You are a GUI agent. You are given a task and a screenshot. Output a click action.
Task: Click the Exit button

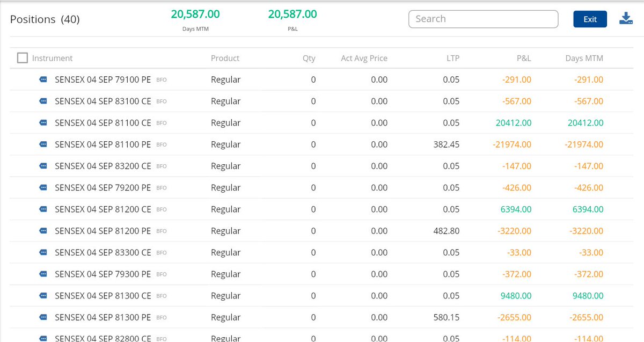coord(590,19)
